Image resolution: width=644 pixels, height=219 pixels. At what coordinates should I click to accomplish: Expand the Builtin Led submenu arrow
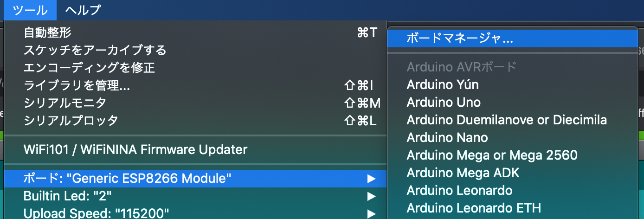[371, 196]
